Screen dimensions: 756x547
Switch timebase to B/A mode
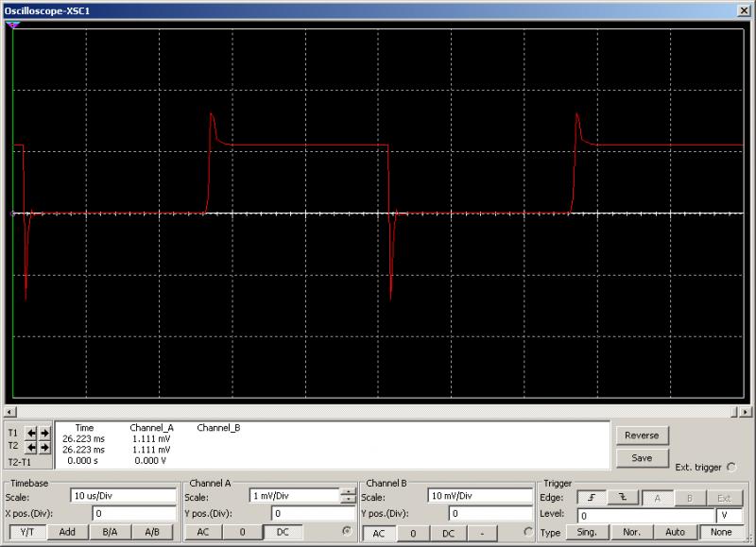click(110, 532)
